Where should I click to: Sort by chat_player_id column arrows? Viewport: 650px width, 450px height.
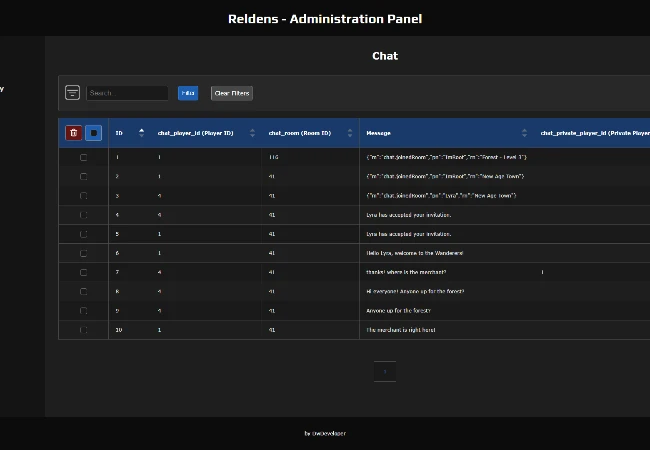tap(252, 133)
